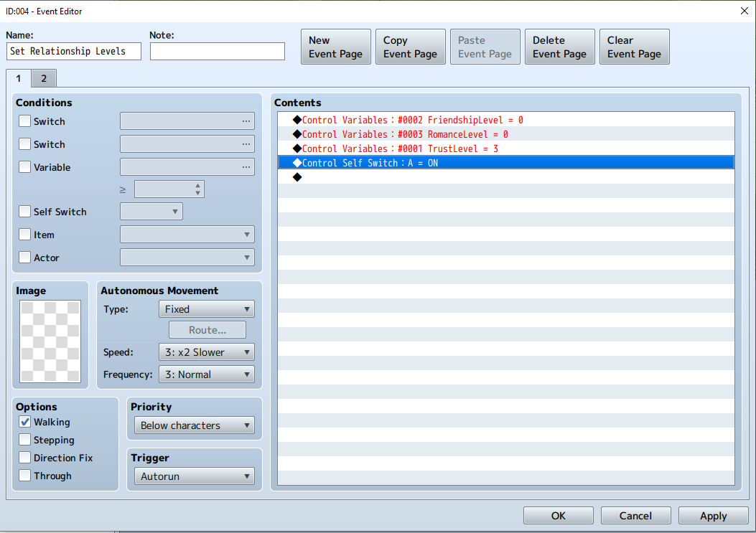Close the Event Editor window
Image resolution: width=756 pixels, height=533 pixels.
click(745, 11)
